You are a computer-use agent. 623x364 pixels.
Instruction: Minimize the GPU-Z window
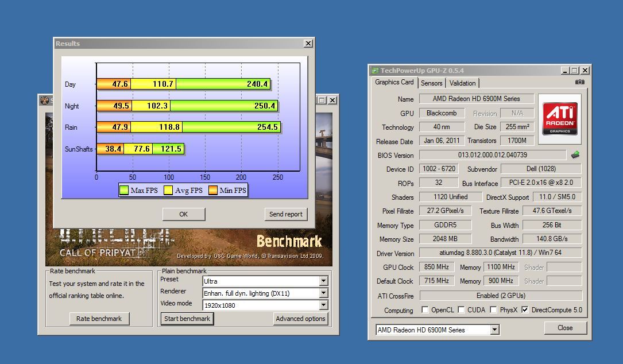565,71
